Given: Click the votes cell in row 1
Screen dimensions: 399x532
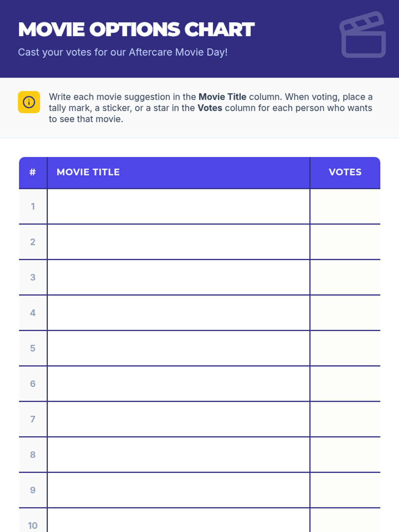Looking at the screenshot, I should point(345,206).
